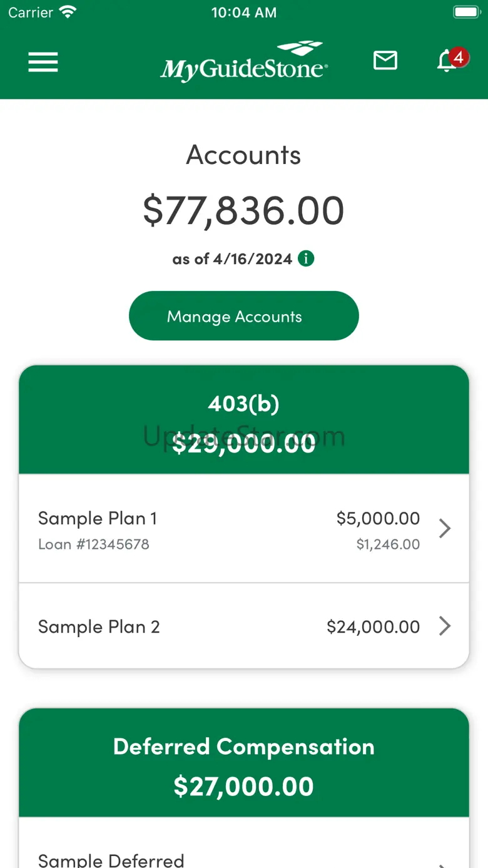Expand Sample Plan 1 chevron
The width and height of the screenshot is (488, 868).
pos(444,529)
